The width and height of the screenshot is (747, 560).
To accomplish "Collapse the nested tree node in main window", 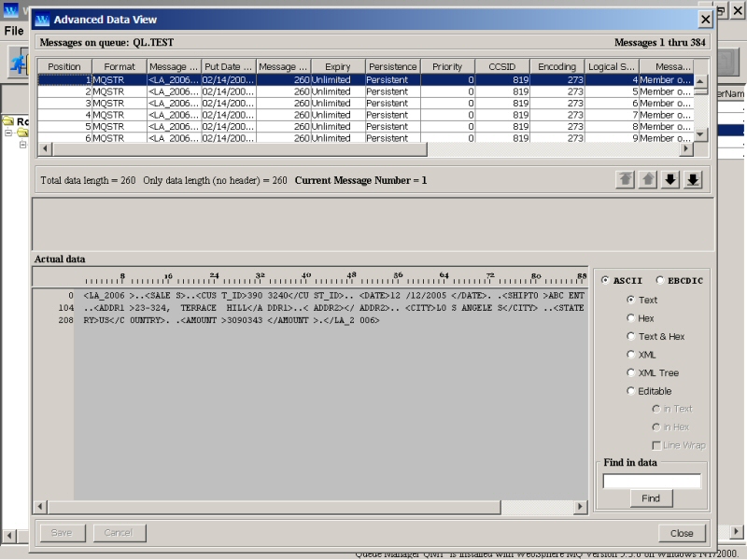I will (22, 145).
